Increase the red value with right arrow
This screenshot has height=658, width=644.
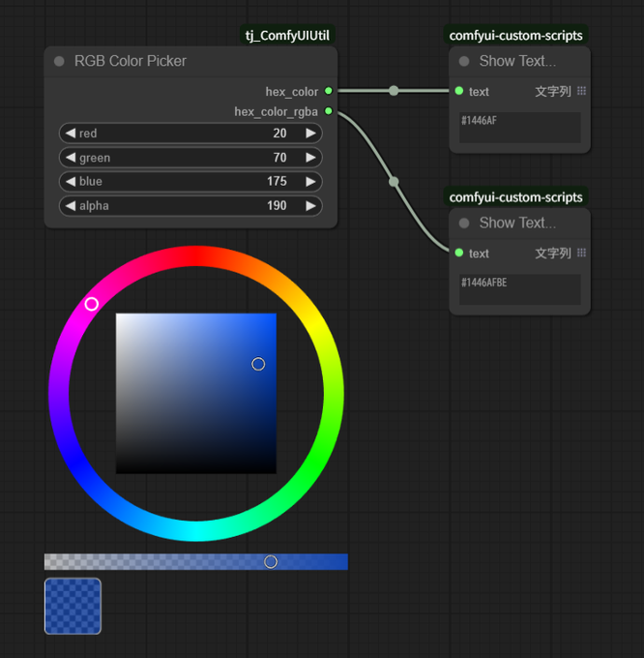click(310, 134)
